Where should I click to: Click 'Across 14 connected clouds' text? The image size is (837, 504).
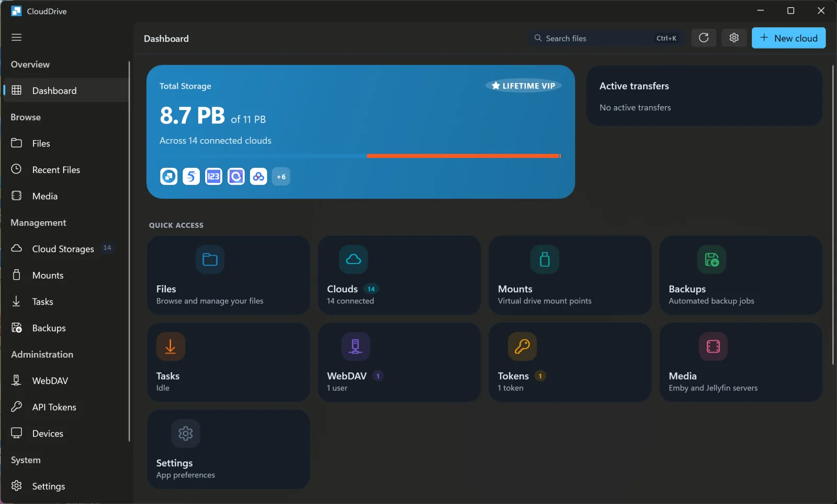(x=216, y=141)
